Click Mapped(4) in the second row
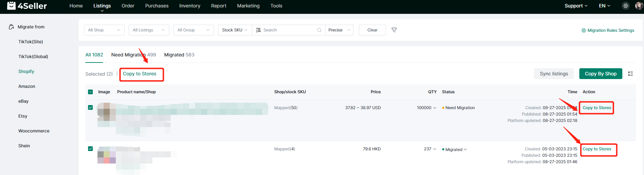Screen dimensions: 644x175 (284, 149)
